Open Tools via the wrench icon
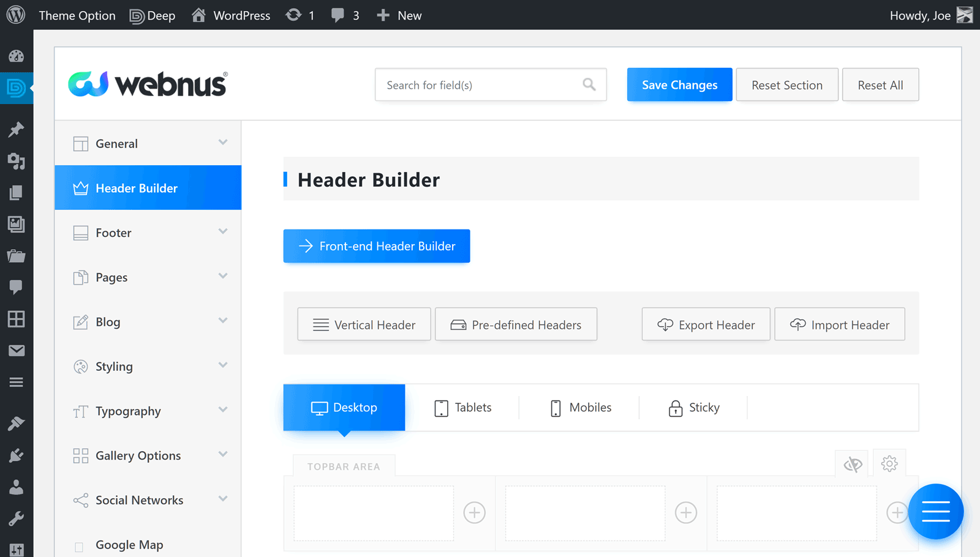Screen dimensions: 980x557 17,519
